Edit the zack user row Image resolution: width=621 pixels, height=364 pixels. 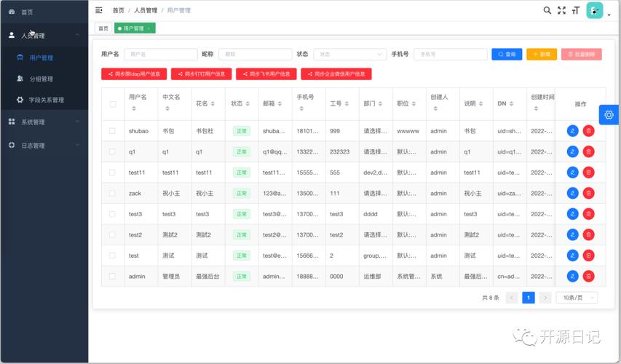coord(573,194)
